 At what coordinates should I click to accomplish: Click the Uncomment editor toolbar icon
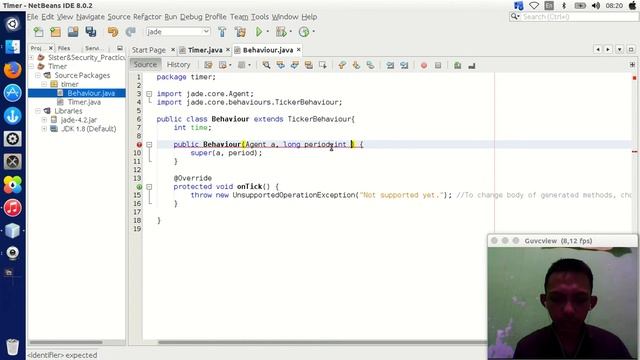click(x=472, y=65)
